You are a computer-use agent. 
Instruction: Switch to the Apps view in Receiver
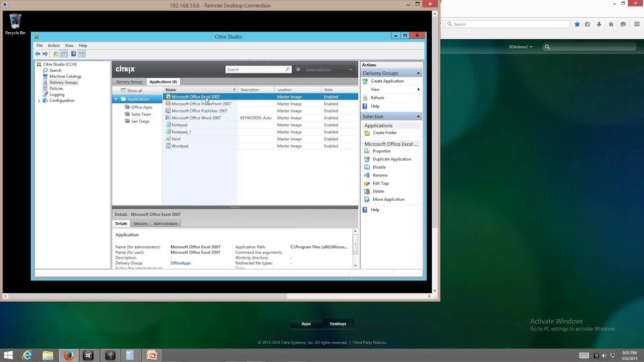306,324
